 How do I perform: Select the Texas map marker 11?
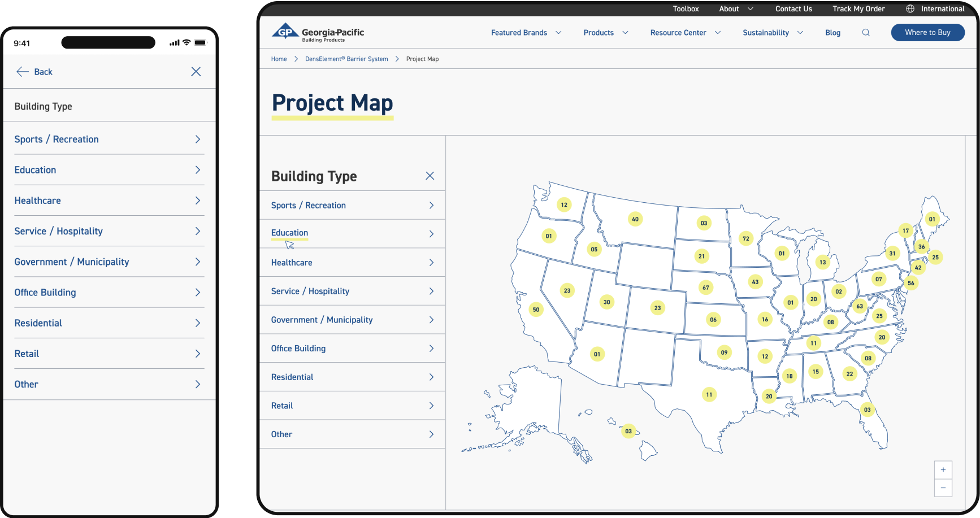pyautogui.click(x=709, y=395)
